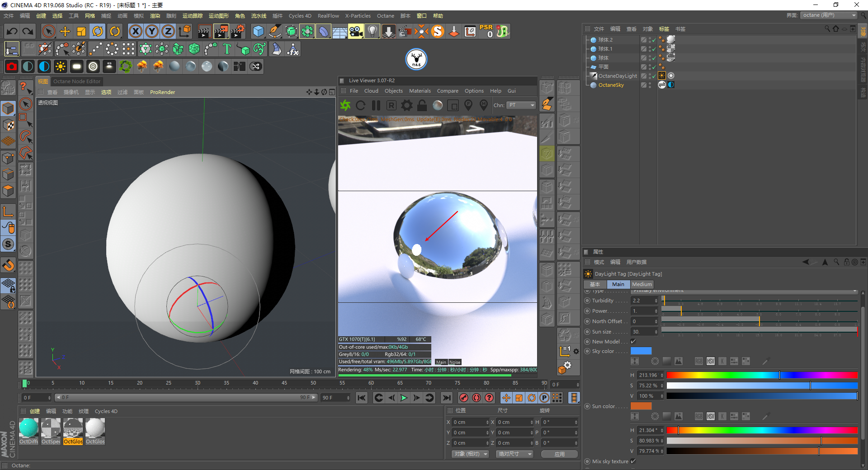Click the autokeying button
The height and width of the screenshot is (470, 868).
point(476,398)
